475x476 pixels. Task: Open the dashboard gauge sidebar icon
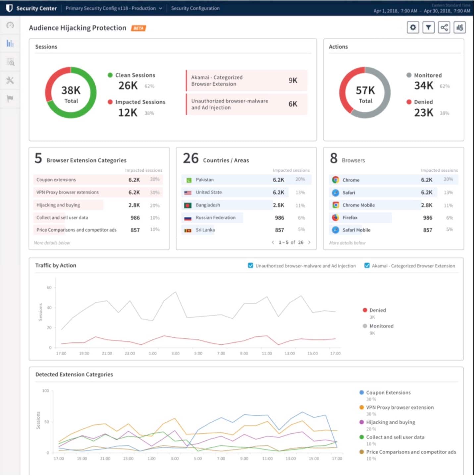coord(10,25)
